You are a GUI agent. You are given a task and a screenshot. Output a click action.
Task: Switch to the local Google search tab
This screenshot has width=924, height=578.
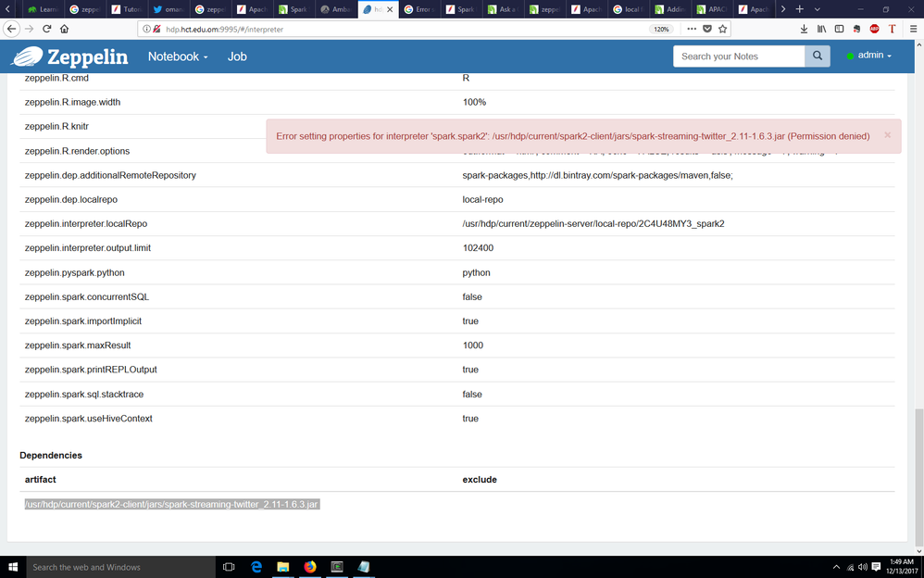coord(630,9)
